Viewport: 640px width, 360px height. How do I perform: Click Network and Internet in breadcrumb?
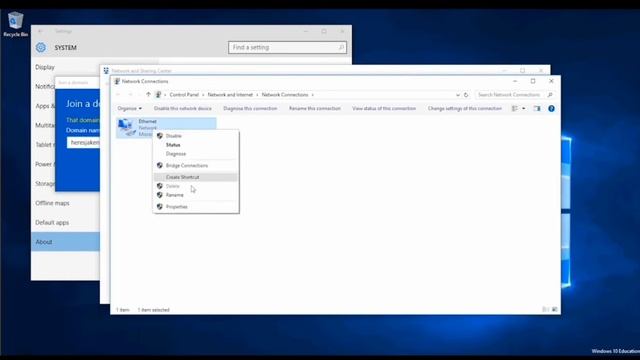pyautogui.click(x=230, y=95)
